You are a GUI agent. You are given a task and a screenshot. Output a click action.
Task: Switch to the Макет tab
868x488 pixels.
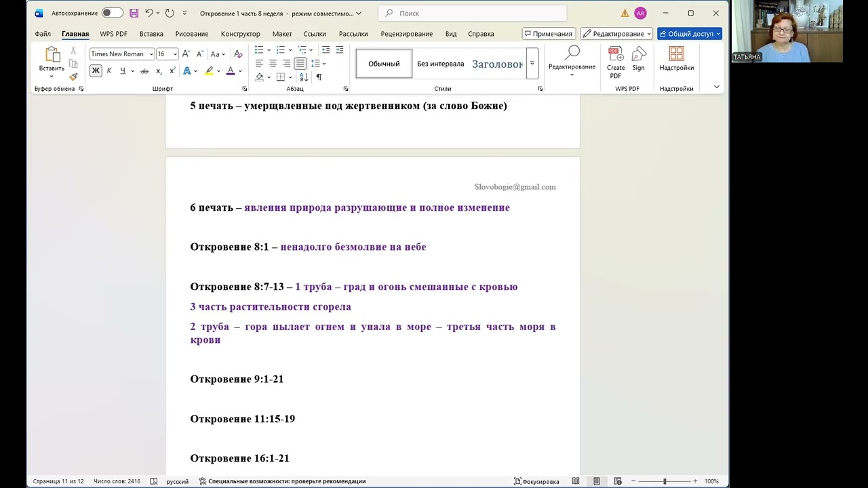282,34
